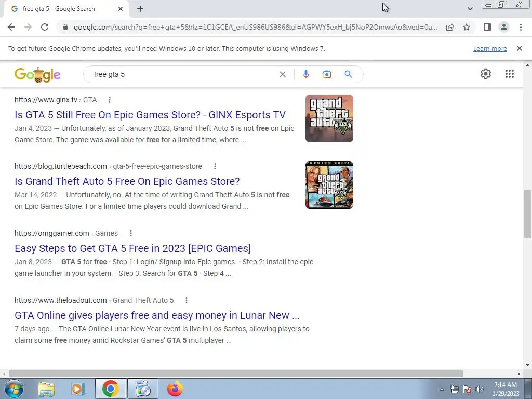The height and width of the screenshot is (399, 532).
Task: Show hidden system tray icons
Action: (442, 389)
